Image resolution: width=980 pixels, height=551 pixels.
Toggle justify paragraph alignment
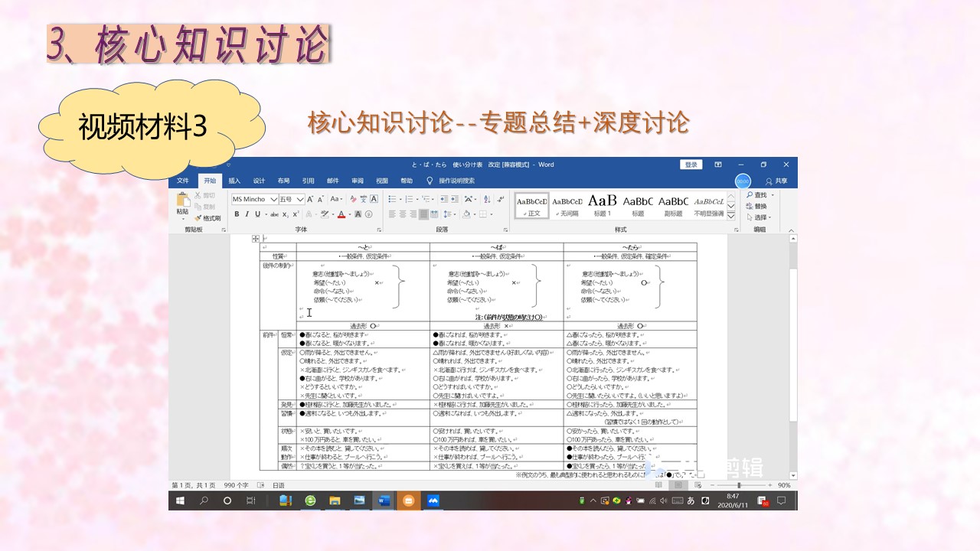pos(424,214)
